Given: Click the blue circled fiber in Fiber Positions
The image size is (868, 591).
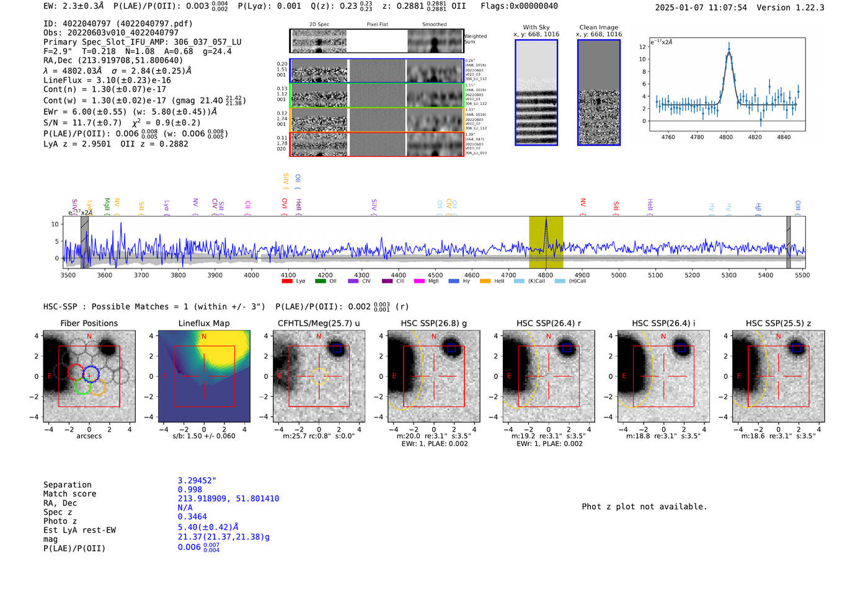Looking at the screenshot, I should [91, 374].
